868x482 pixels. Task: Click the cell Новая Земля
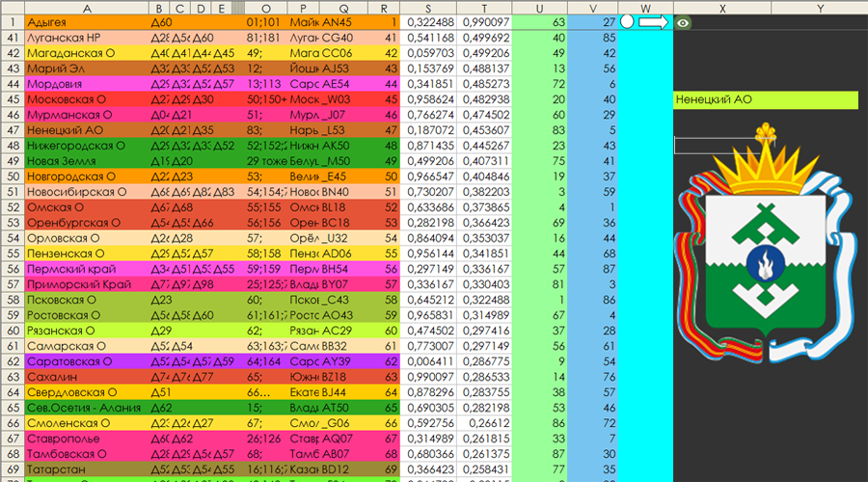87,162
